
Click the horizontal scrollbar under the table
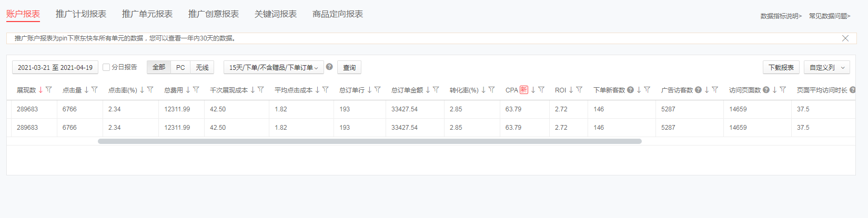click(x=370, y=141)
